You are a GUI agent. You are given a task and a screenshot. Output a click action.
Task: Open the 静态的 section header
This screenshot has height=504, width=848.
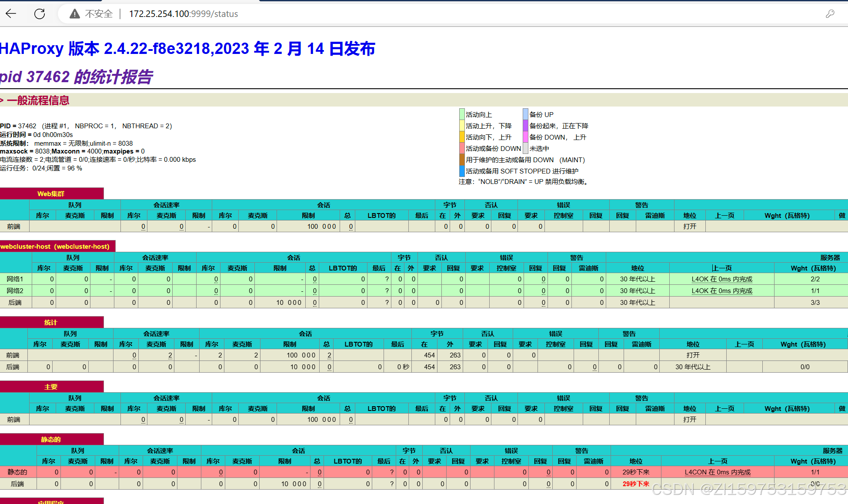coord(51,439)
